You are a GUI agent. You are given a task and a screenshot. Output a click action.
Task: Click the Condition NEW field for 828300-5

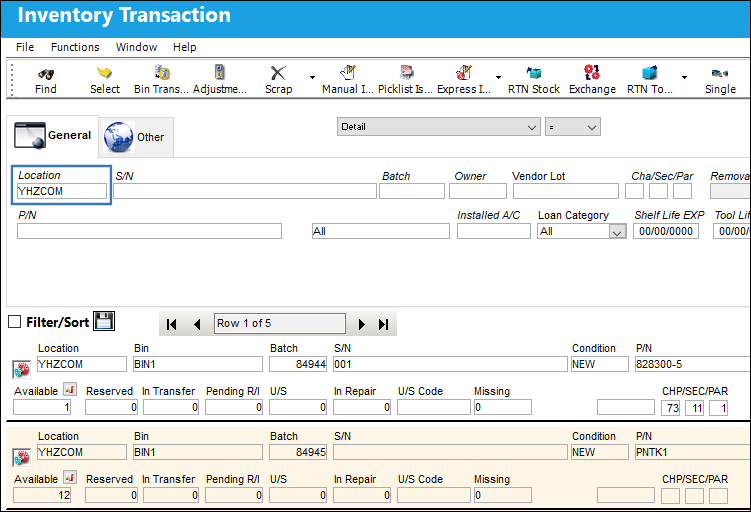click(600, 364)
